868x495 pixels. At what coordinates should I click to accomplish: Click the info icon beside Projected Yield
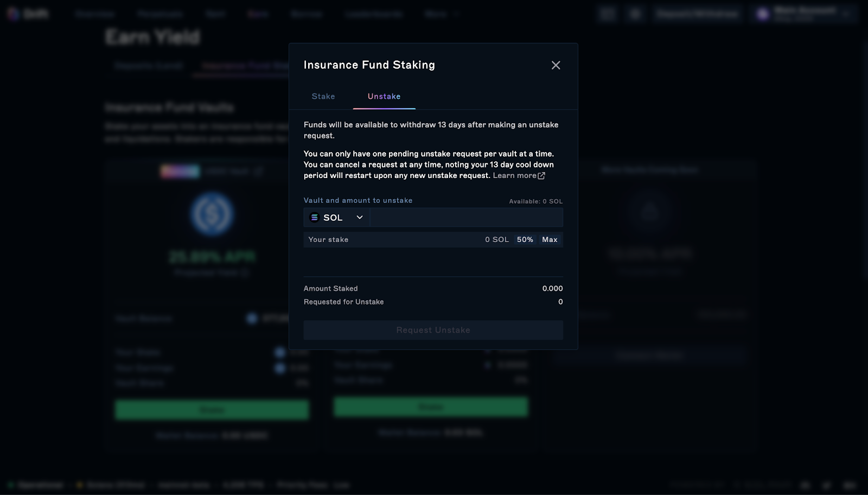(245, 272)
